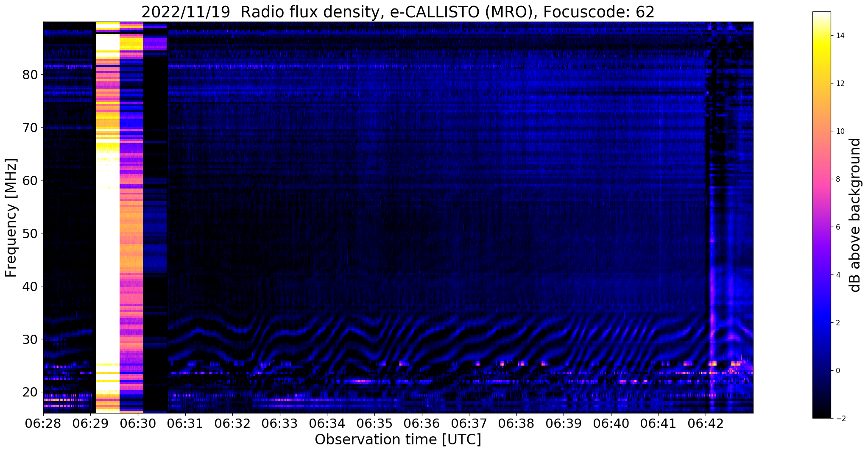This screenshot has height=452, width=868.
Task: Click the 06:34 time tick label
Action: pos(327,424)
